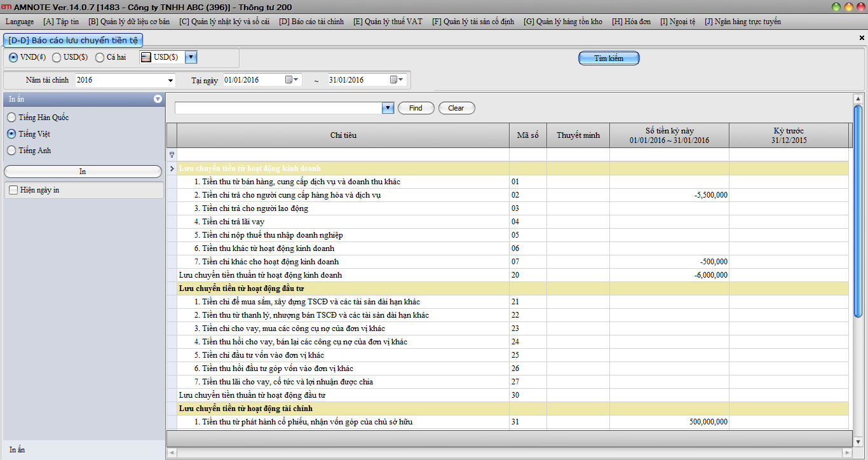Expand the Năm tài chính year dropdown
868x460 pixels.
pyautogui.click(x=170, y=80)
